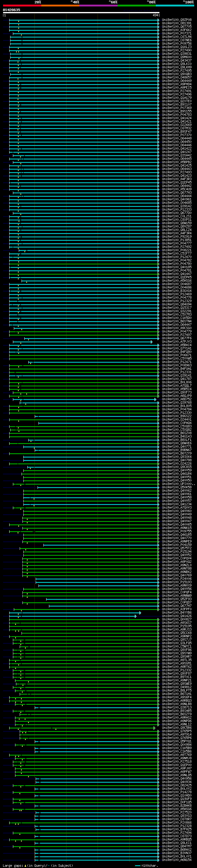Open hit UniRef100_P07371
Image resolution: width=197 pixels, height=868 pixels.
tap(177, 33)
